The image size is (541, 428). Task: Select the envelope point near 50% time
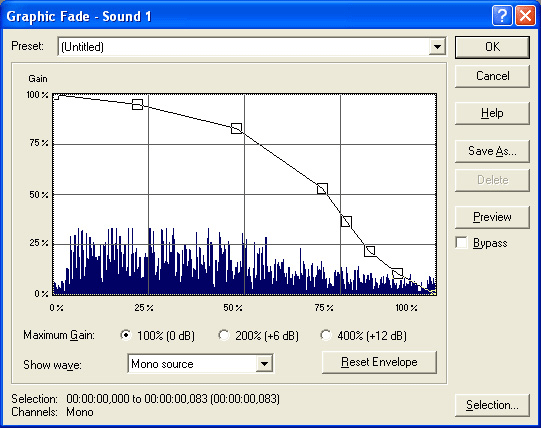236,128
